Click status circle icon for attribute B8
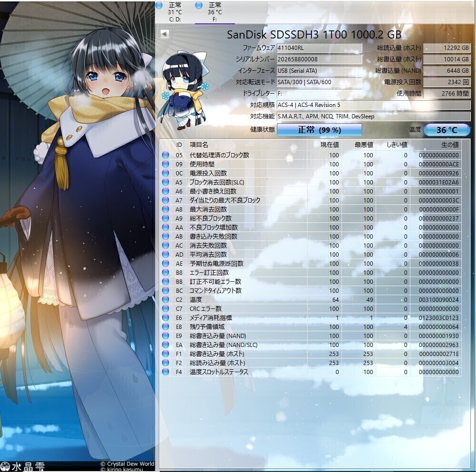This screenshot has width=476, height=472. point(165,272)
